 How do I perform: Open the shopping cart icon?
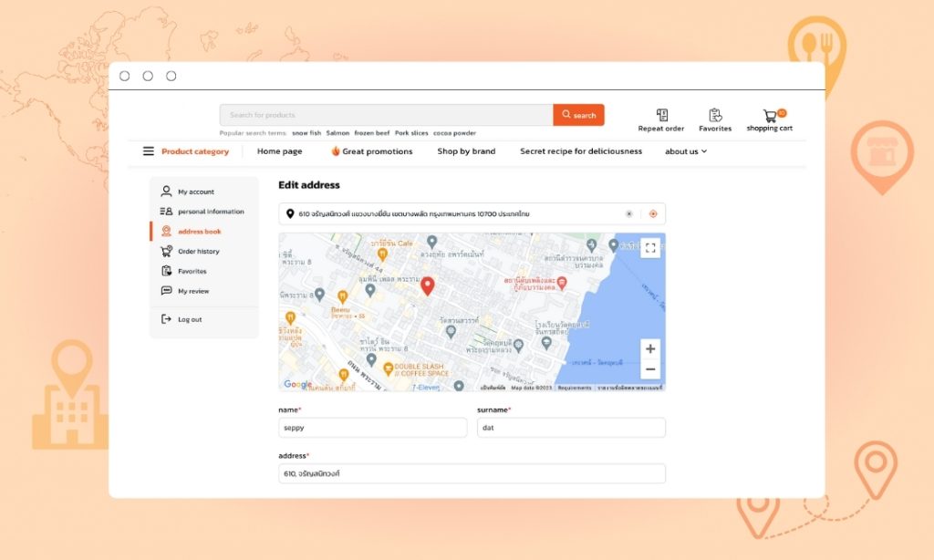[771, 117]
